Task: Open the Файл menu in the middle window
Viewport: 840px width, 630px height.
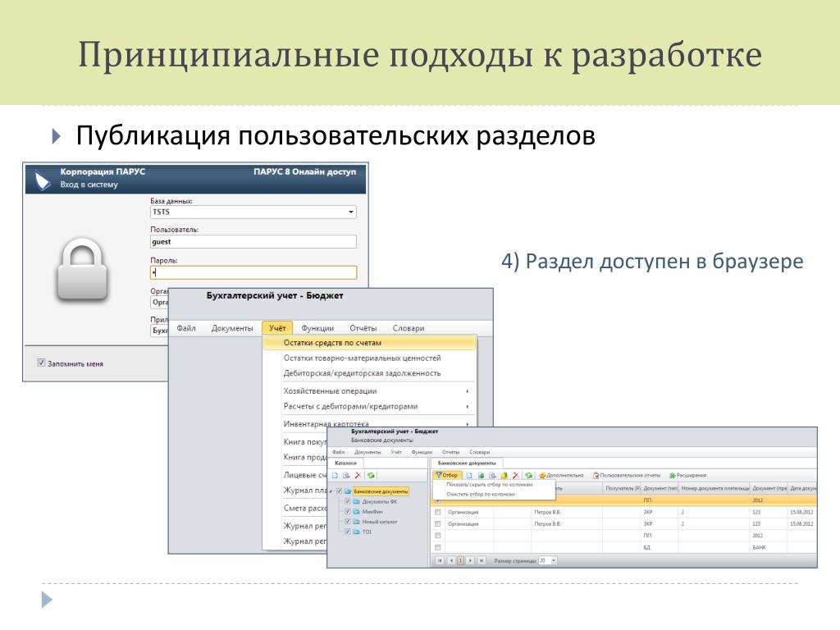Action: tap(186, 328)
